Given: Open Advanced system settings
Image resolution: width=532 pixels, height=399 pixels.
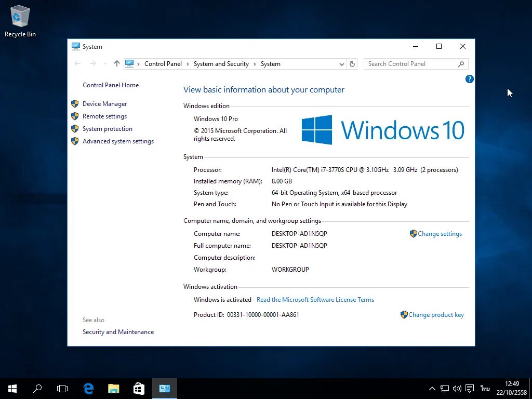Looking at the screenshot, I should [118, 141].
